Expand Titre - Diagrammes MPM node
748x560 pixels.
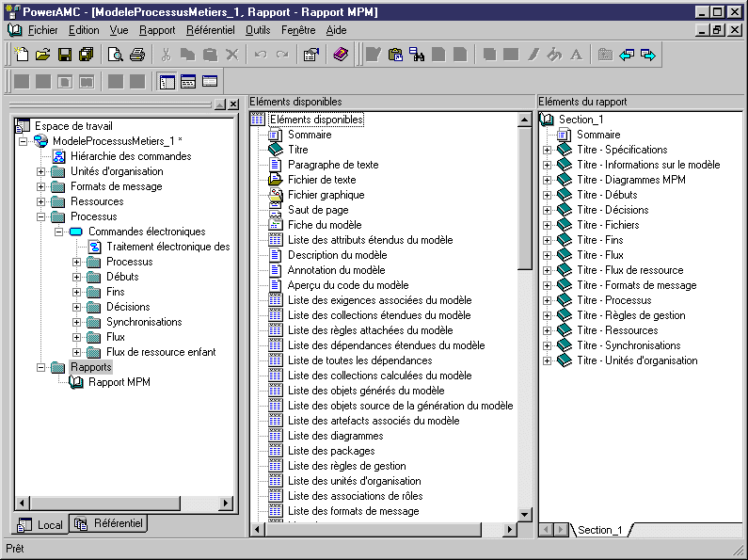(547, 180)
